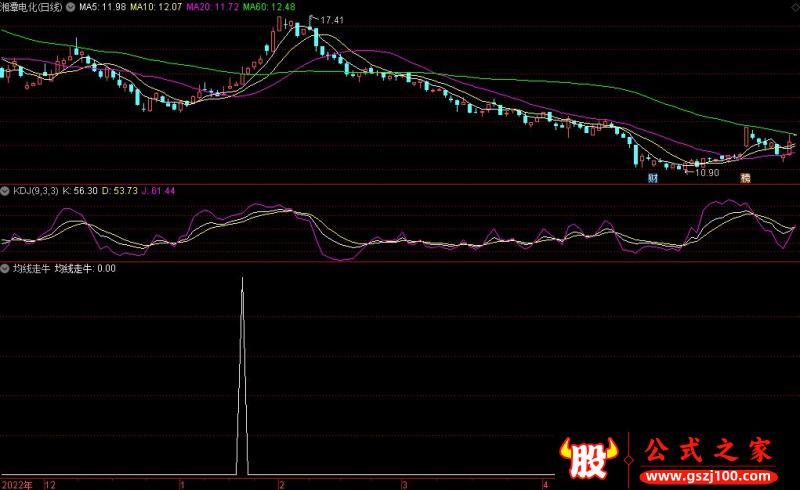Screen dimensions: 800x490
Task: Select the MA20 moving average label
Action: point(216,6)
